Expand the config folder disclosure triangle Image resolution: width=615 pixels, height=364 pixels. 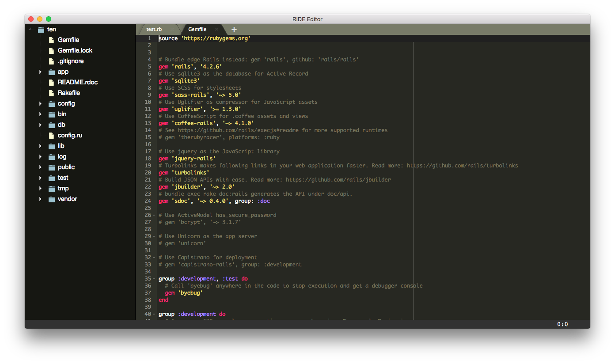(x=40, y=103)
